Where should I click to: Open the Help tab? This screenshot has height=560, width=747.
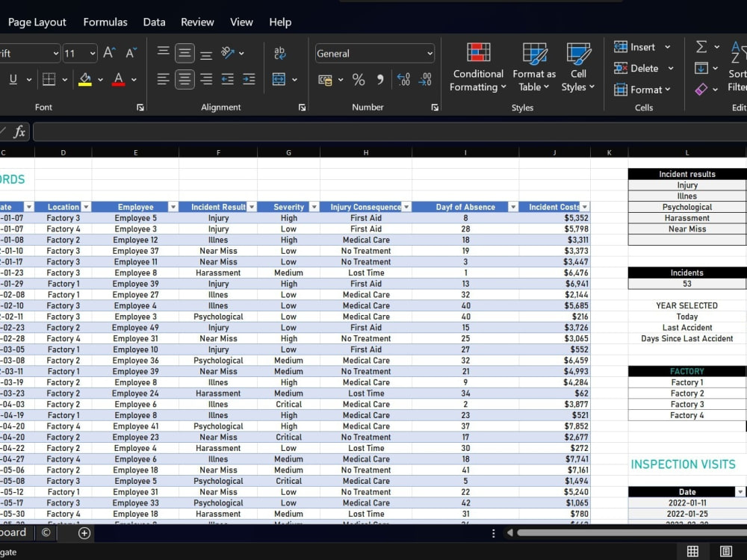[280, 22]
